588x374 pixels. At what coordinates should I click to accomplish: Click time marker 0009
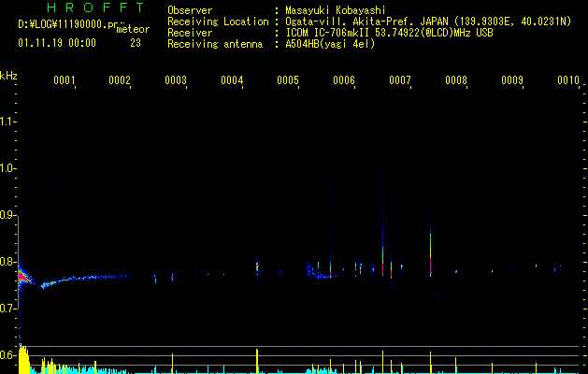coord(512,80)
